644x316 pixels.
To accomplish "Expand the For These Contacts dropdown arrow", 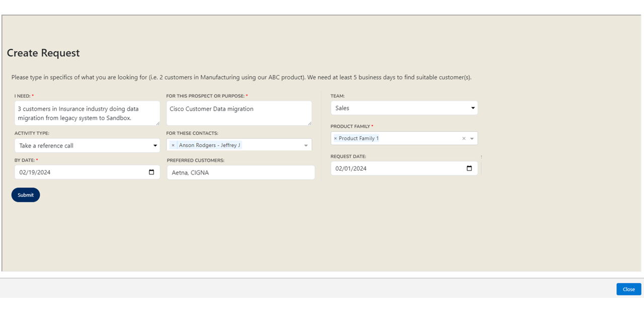I will [x=305, y=145].
